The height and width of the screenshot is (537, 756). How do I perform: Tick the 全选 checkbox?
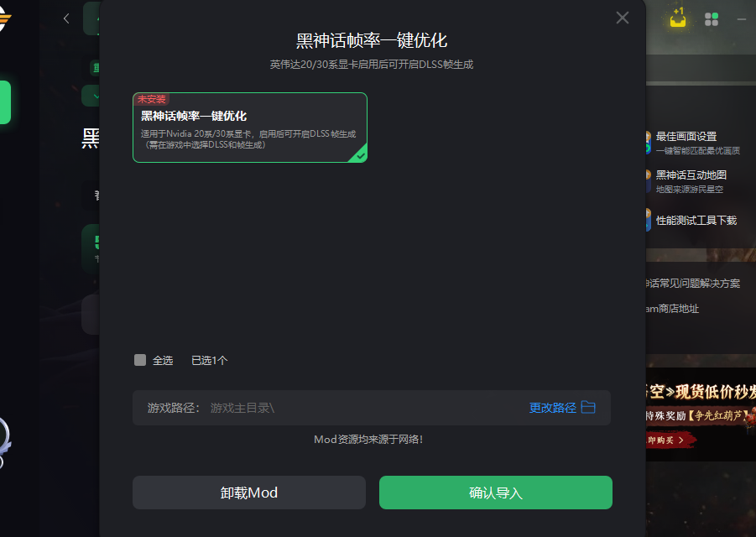pyautogui.click(x=140, y=360)
